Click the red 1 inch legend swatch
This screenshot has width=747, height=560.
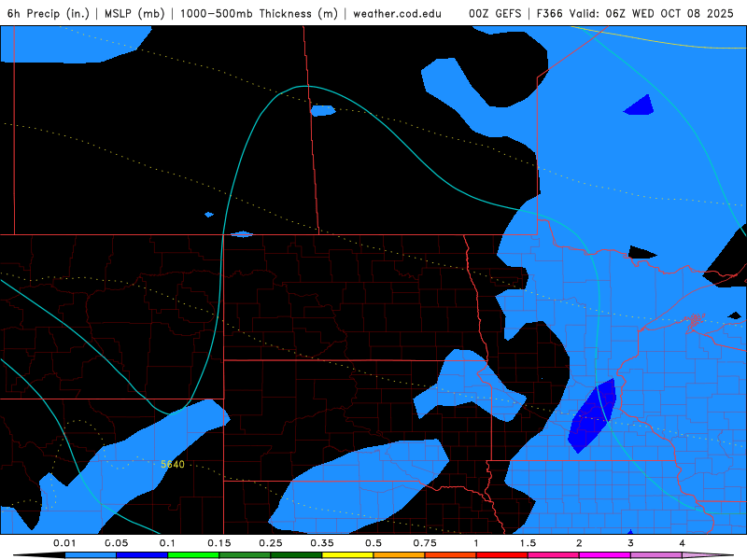point(502,555)
